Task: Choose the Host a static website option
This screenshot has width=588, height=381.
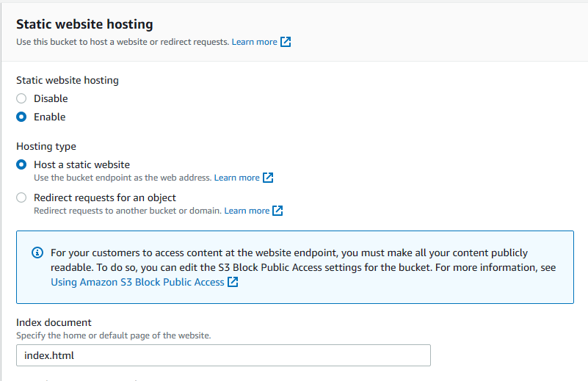Action: point(21,165)
